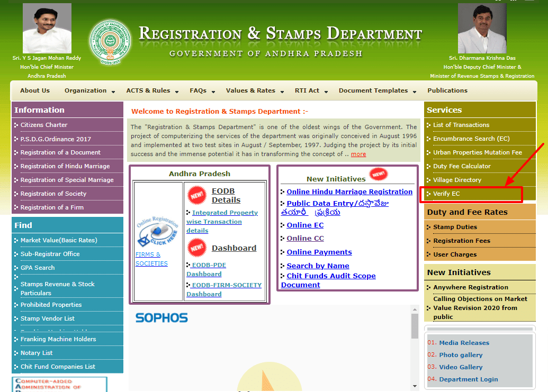Open Chit Funds Audit Scope Document
548x392 pixels.
328,280
